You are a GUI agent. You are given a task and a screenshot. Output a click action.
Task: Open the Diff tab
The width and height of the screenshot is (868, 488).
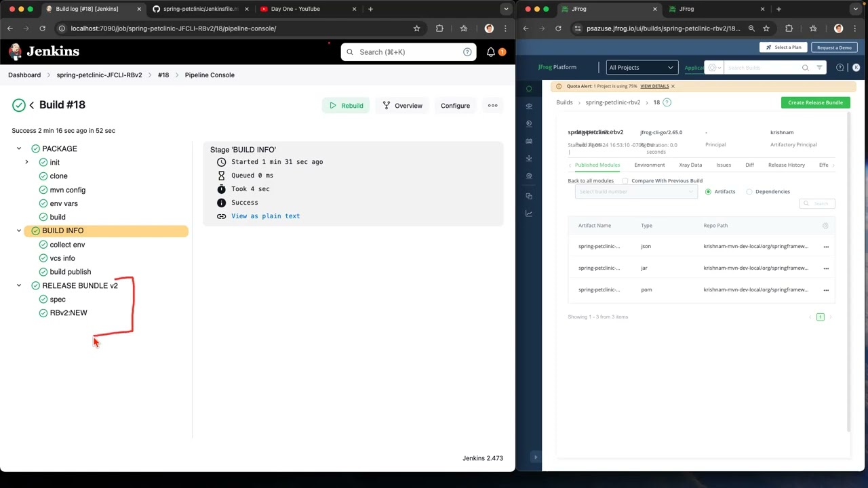pyautogui.click(x=749, y=165)
